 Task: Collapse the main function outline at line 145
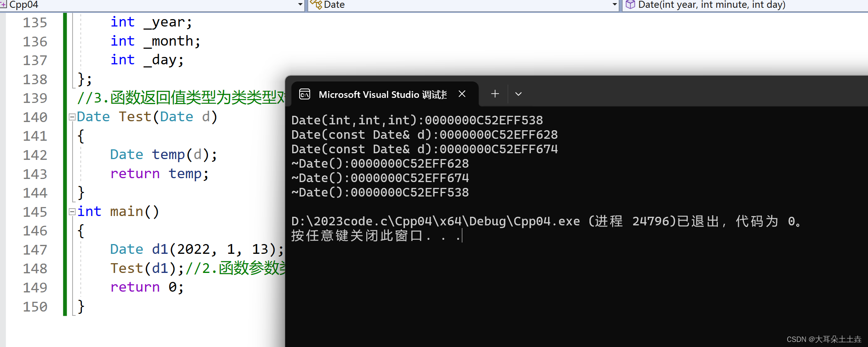pyautogui.click(x=72, y=212)
